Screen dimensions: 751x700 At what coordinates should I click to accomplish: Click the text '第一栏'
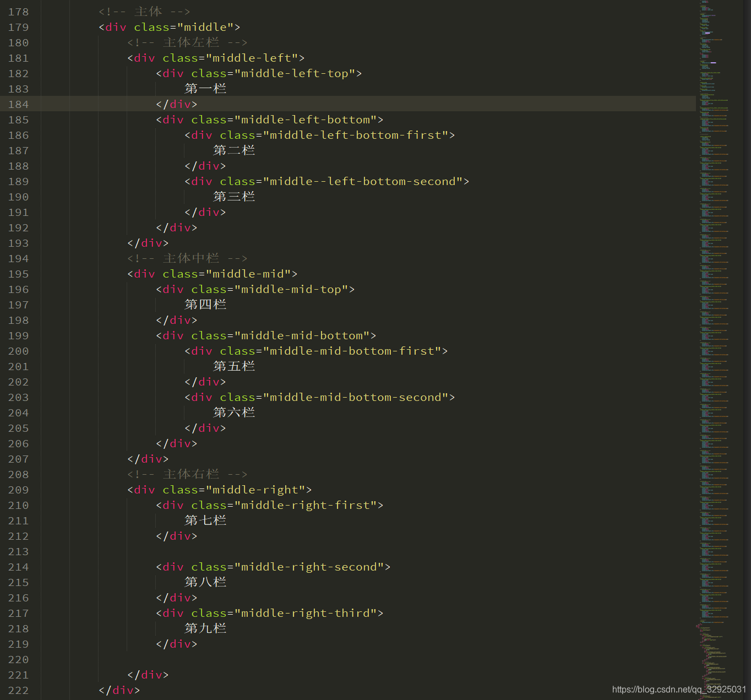tap(205, 89)
